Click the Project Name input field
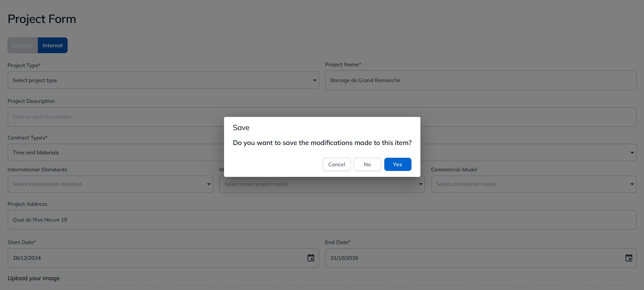644x290 pixels. [x=481, y=80]
